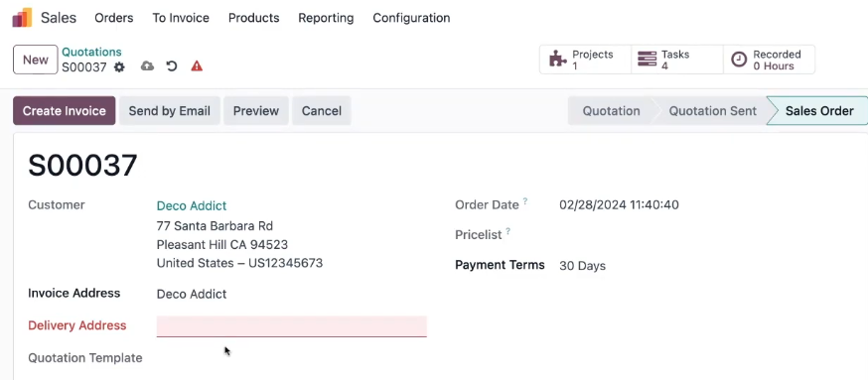The image size is (868, 380).
Task: Open the Deco Addict customer link
Action: 192,205
